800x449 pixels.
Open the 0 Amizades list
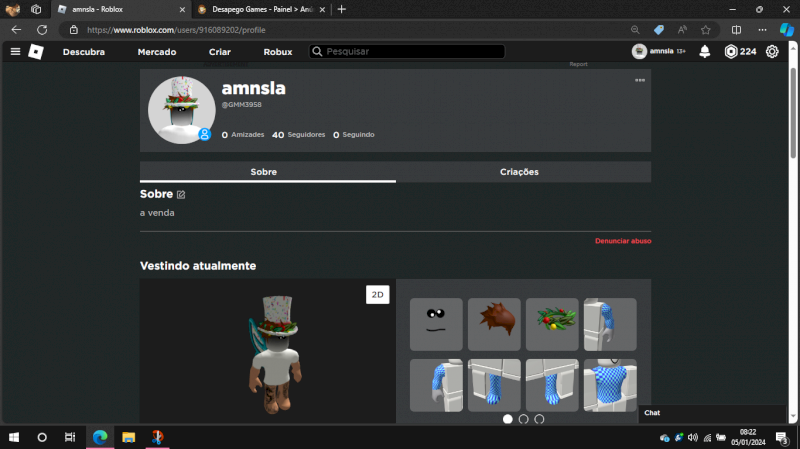point(243,135)
